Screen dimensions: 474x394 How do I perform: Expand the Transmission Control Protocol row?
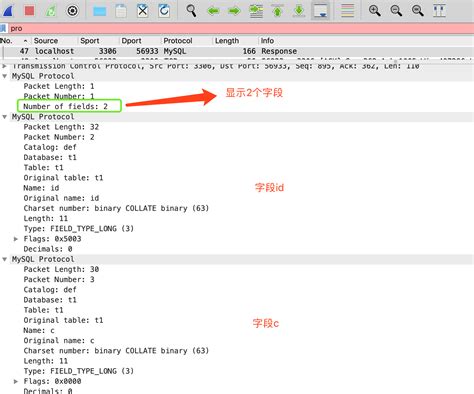4,66
